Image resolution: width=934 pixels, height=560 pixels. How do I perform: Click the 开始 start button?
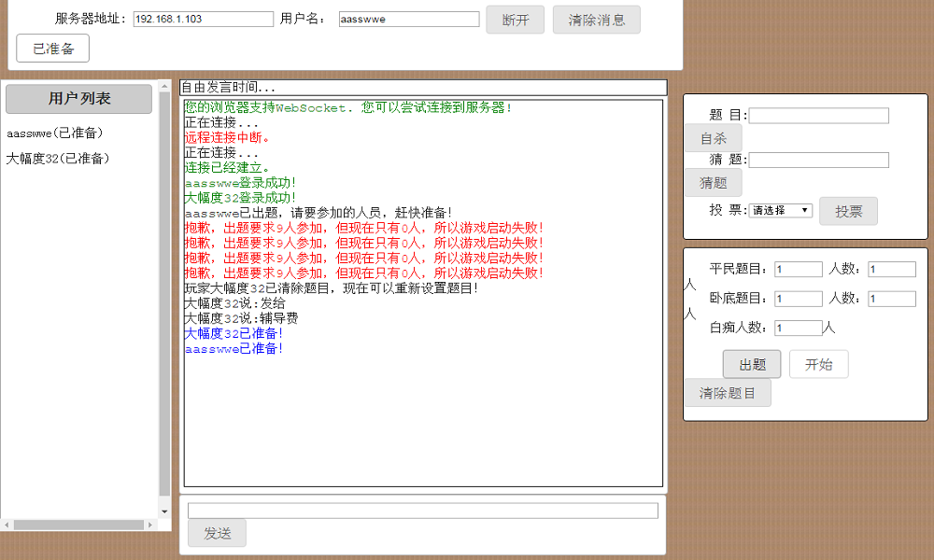click(x=818, y=364)
